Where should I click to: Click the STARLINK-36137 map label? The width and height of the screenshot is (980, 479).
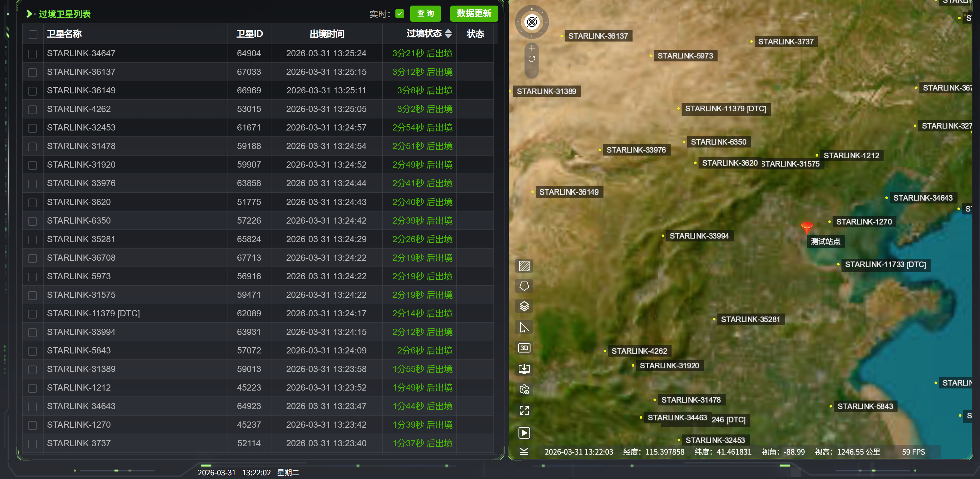click(x=598, y=36)
